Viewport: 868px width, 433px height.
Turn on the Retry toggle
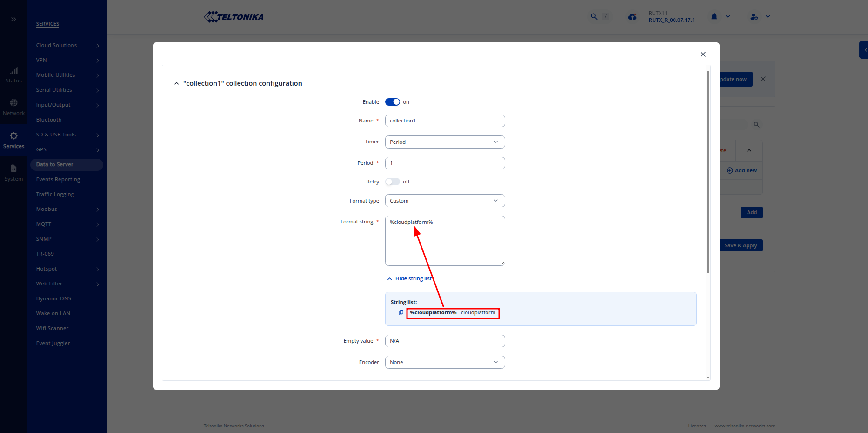click(x=392, y=182)
